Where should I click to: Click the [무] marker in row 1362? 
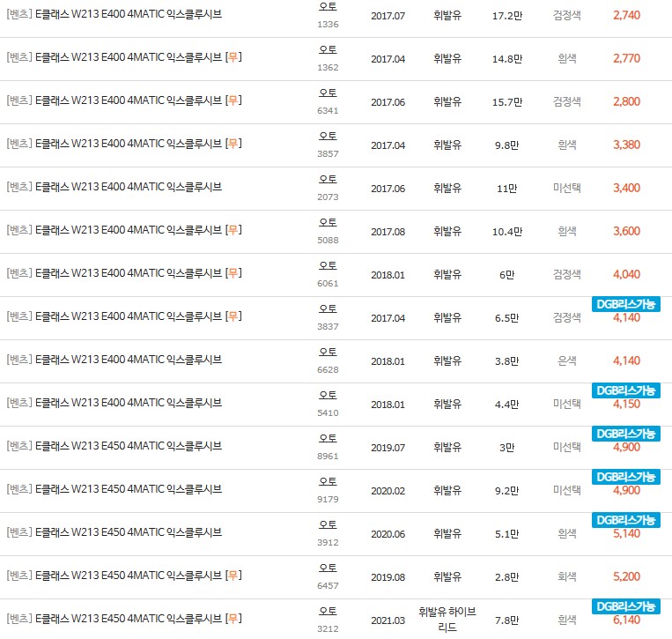[x=233, y=57]
